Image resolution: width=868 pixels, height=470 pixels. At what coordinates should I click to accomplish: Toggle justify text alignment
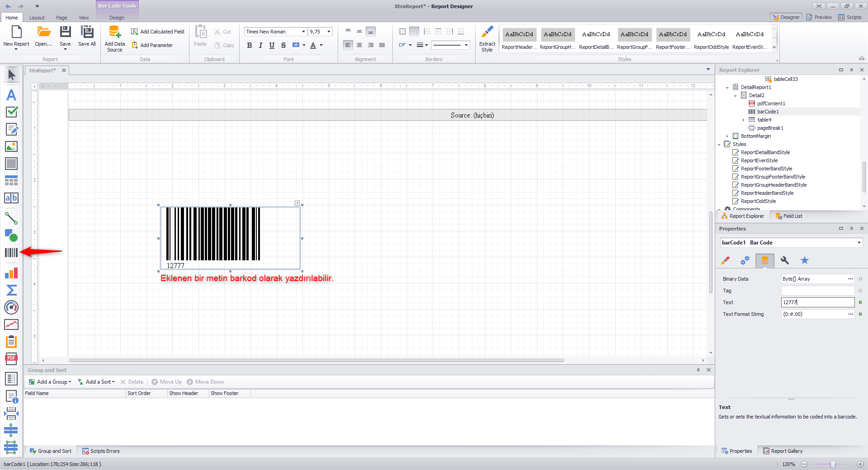(382, 45)
